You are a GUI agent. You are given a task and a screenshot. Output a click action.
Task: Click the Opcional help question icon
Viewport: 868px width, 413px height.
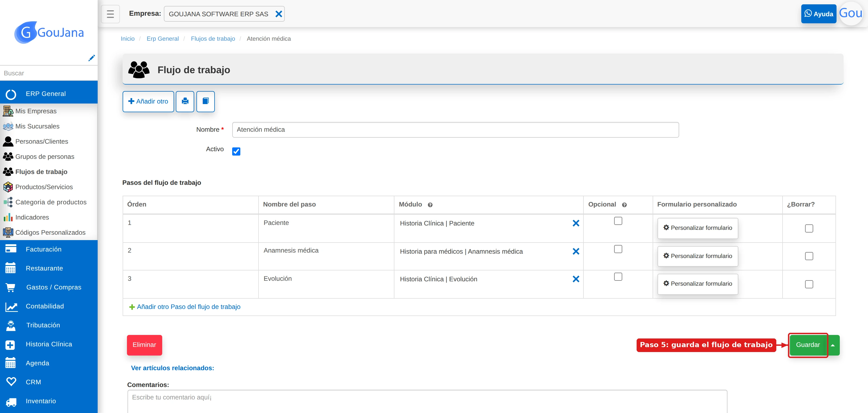(624, 205)
